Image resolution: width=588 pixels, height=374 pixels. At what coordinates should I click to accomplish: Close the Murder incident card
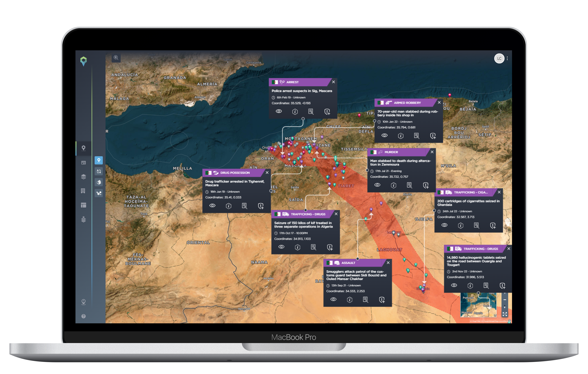(432, 152)
